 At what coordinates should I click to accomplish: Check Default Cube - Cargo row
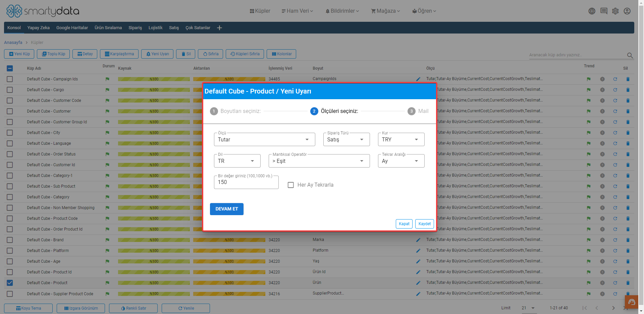pyautogui.click(x=10, y=90)
